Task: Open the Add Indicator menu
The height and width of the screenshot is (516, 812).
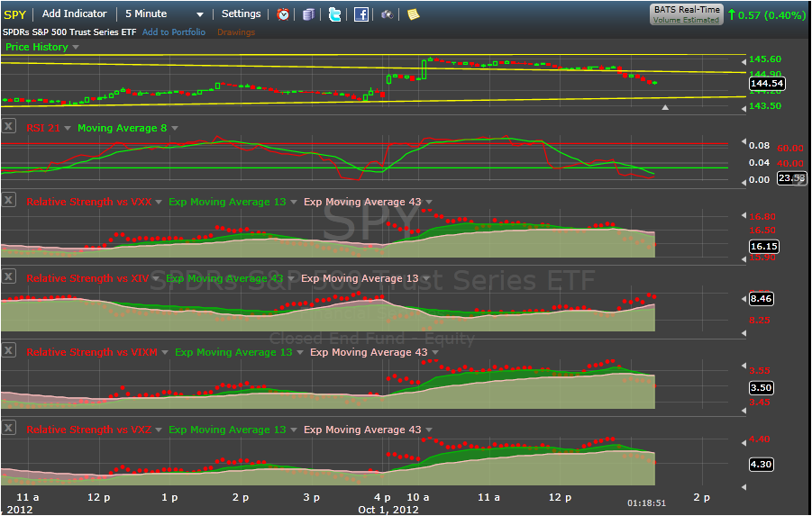Action: pos(74,14)
